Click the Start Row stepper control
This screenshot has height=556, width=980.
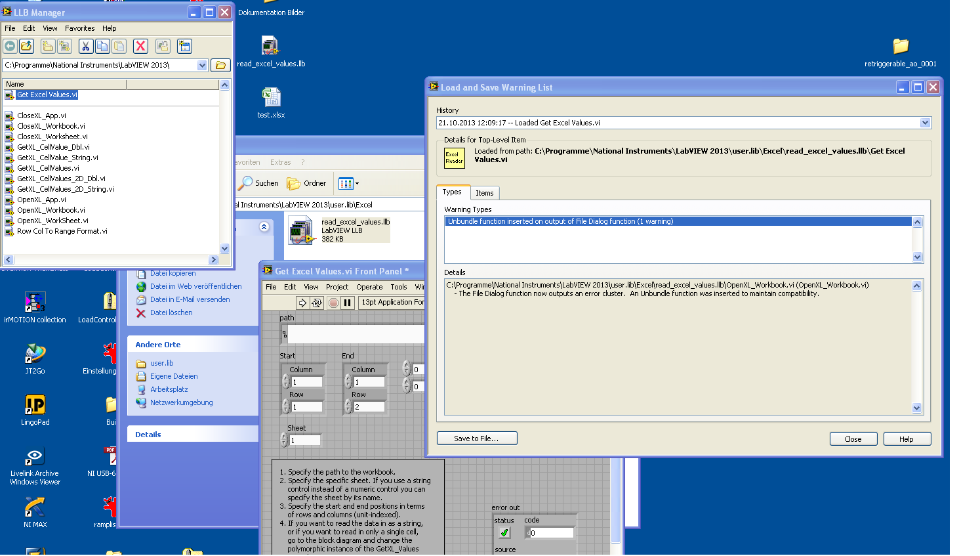pos(285,407)
